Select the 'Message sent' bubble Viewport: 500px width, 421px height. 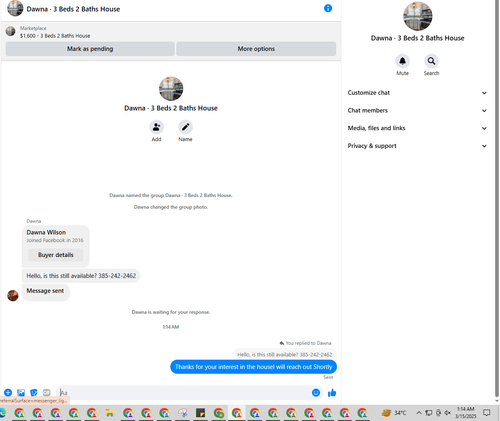[45, 291]
